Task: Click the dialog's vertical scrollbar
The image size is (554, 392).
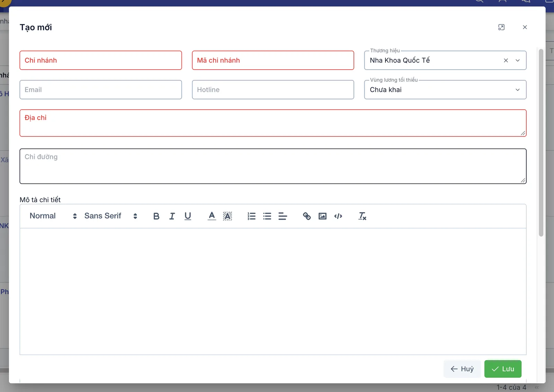Action: pos(541,143)
